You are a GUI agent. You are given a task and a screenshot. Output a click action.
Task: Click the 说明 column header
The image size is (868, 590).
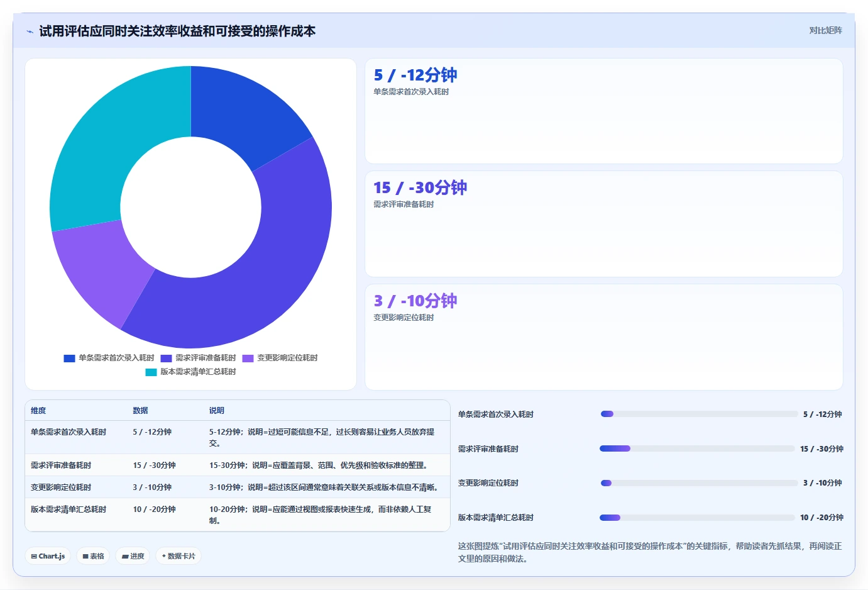click(x=217, y=411)
